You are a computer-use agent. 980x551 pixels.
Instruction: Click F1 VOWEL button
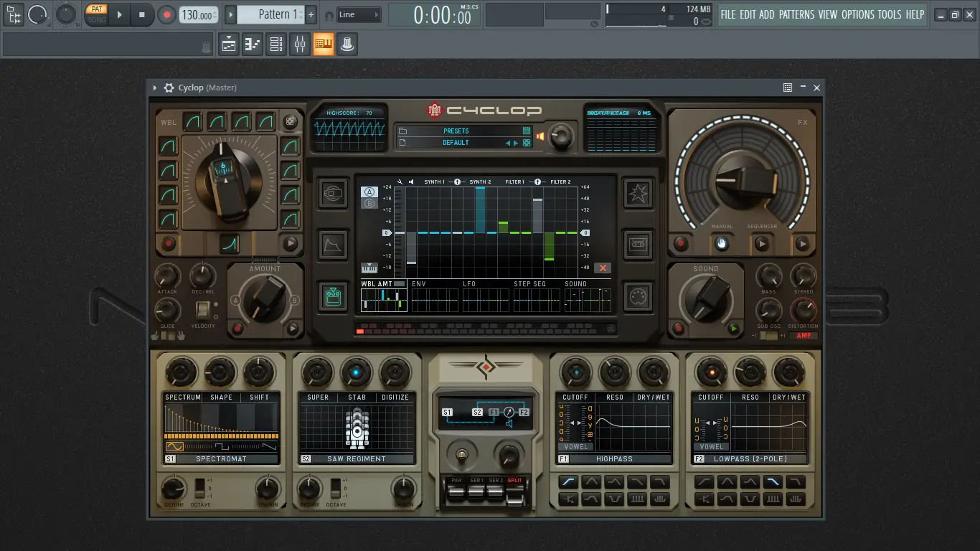click(x=575, y=446)
